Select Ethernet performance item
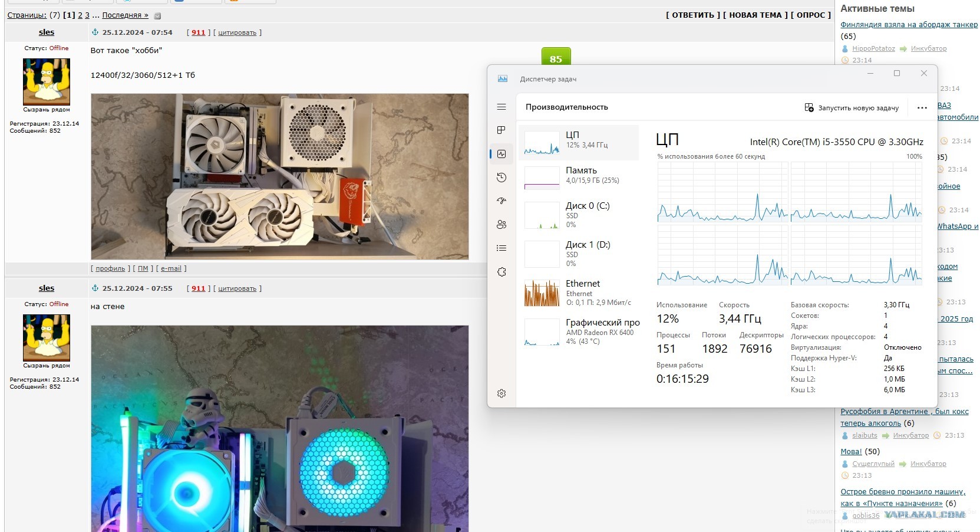The height and width of the screenshot is (532, 980). click(x=579, y=293)
